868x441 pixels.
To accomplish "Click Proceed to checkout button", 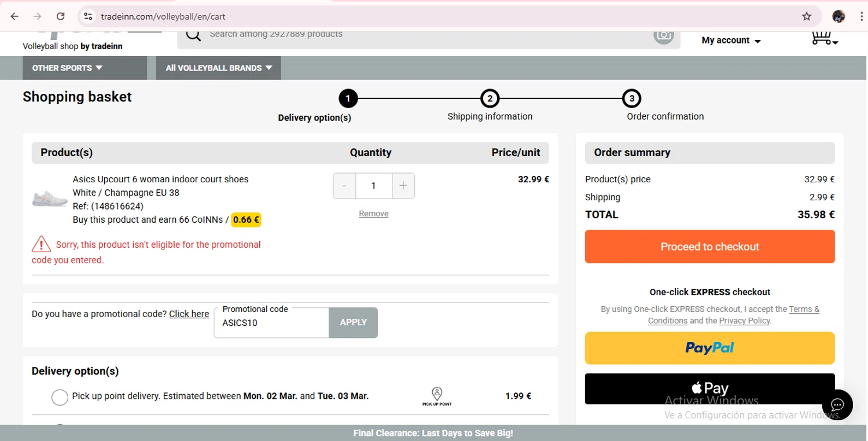I will click(x=709, y=247).
